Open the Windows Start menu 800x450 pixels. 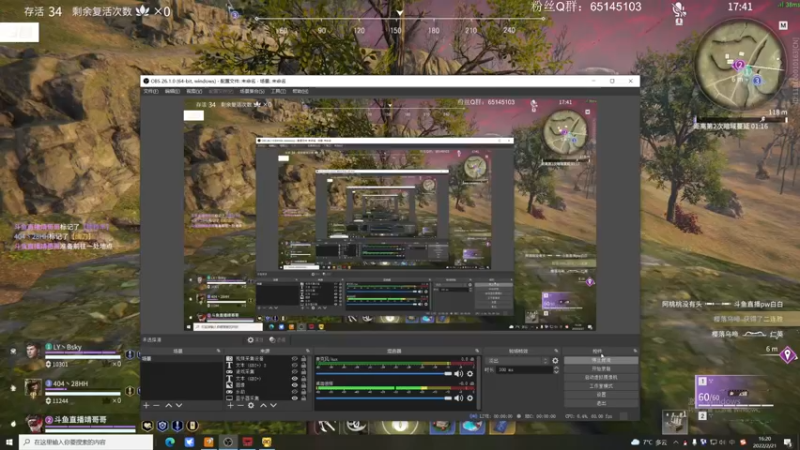[9, 442]
